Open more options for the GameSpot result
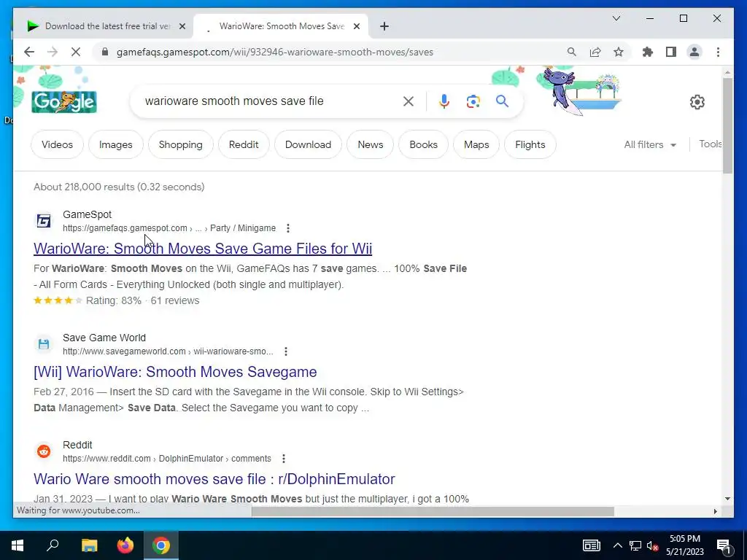Viewport: 747px width, 560px height. coord(287,228)
